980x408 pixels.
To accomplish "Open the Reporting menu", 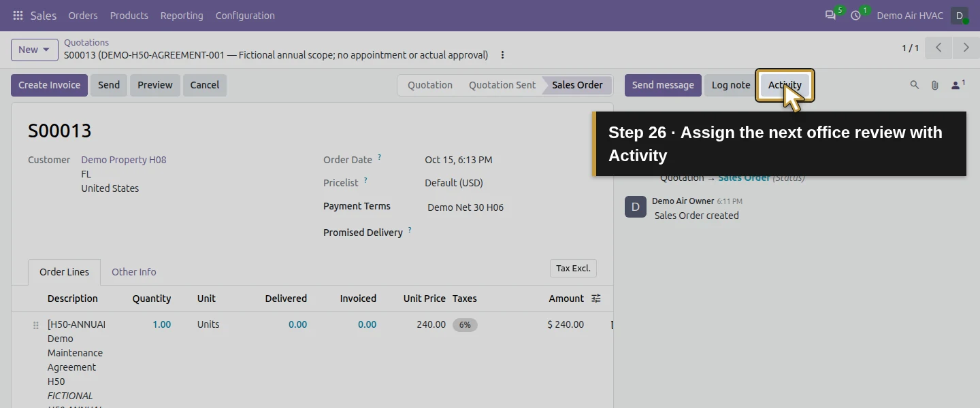I will [182, 16].
